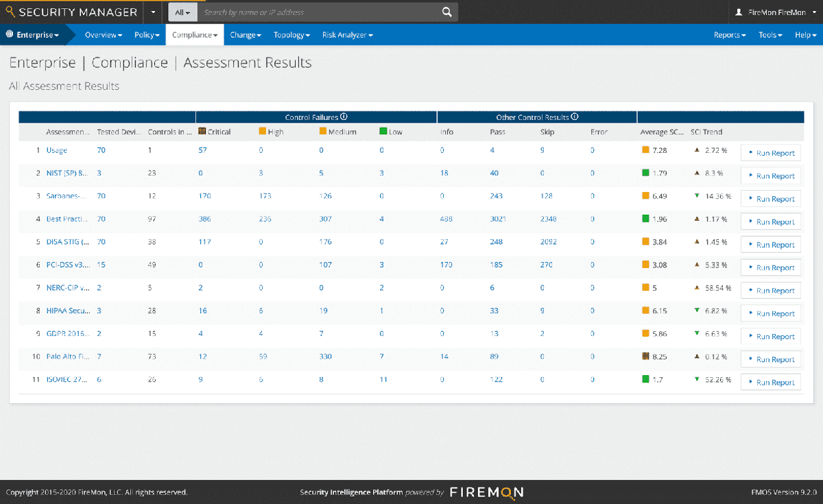Switch to the Compliance tab
Viewport: 823px width, 504px height.
click(194, 34)
